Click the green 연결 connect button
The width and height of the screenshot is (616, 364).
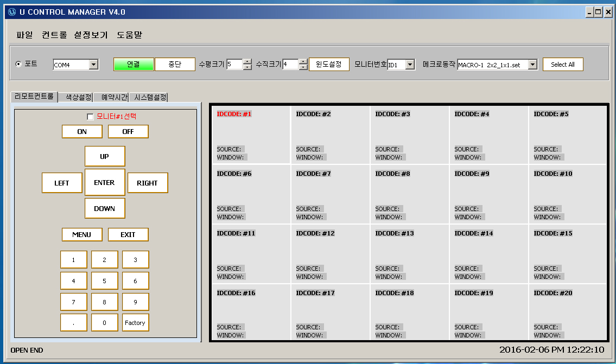click(x=134, y=65)
